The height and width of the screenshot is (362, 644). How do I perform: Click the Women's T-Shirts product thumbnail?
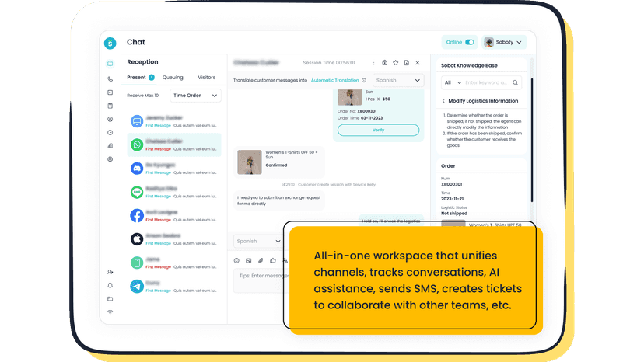tap(250, 162)
